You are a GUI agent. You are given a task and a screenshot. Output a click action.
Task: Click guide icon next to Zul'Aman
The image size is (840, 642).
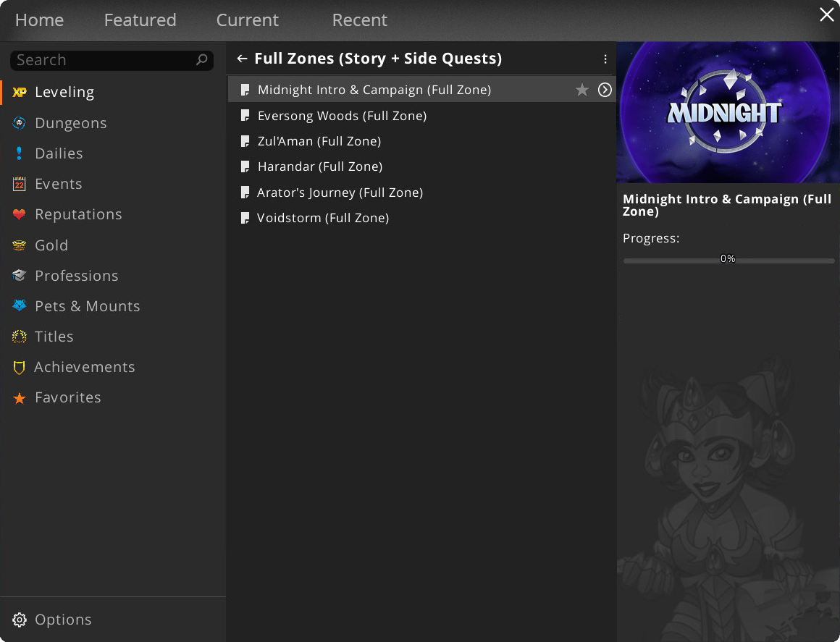coord(245,141)
